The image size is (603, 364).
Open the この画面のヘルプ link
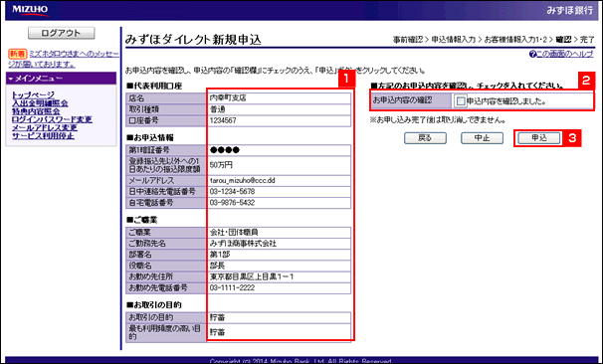point(565,54)
